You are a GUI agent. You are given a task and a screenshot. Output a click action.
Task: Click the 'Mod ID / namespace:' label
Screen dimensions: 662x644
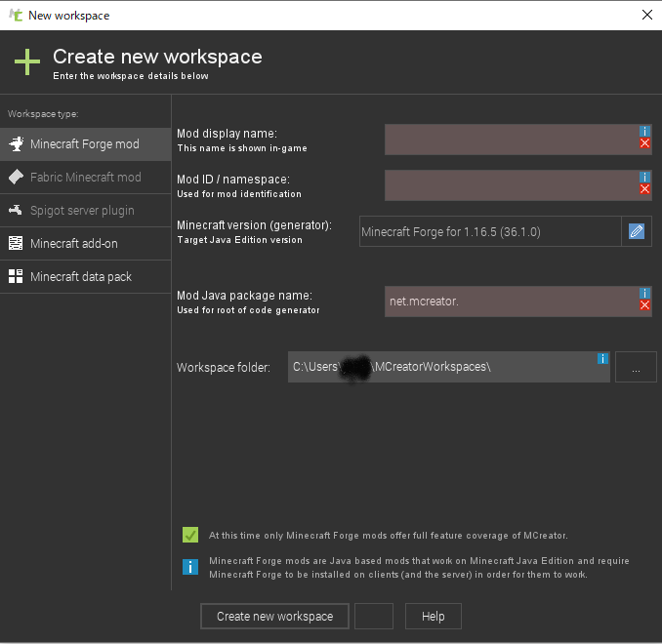coord(233,180)
